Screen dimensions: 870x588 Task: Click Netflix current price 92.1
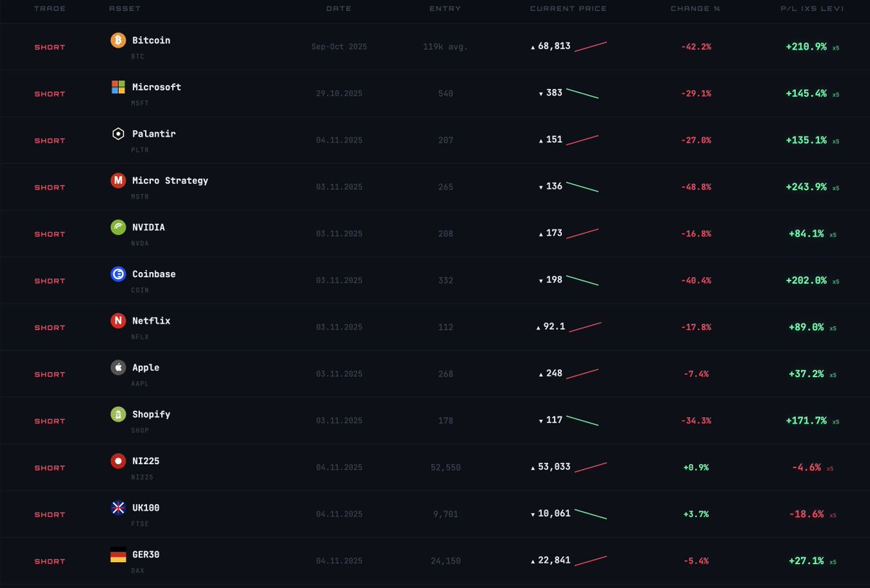coord(554,327)
